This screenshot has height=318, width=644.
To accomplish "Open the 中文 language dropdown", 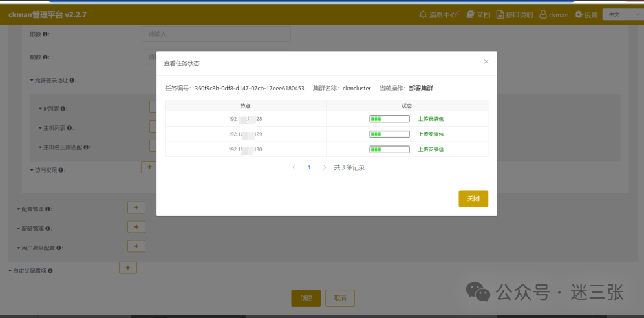I will [x=622, y=14].
